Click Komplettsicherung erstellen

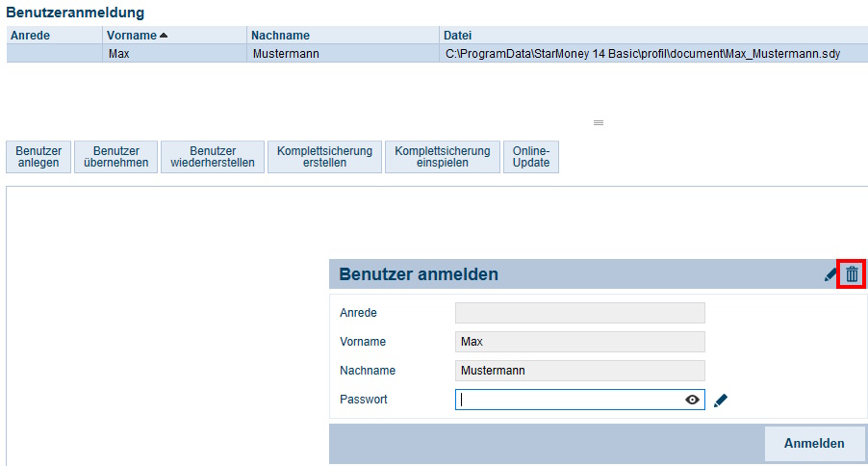coord(324,157)
